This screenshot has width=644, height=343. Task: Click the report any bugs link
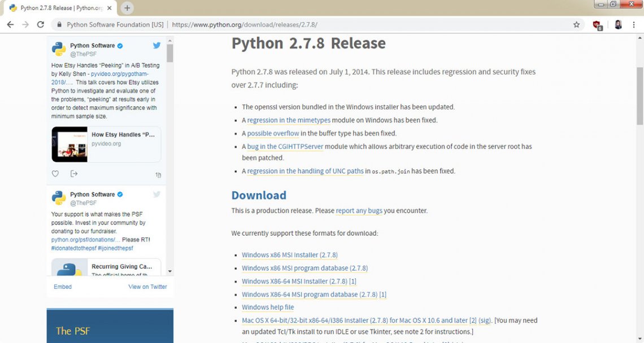pyautogui.click(x=359, y=210)
